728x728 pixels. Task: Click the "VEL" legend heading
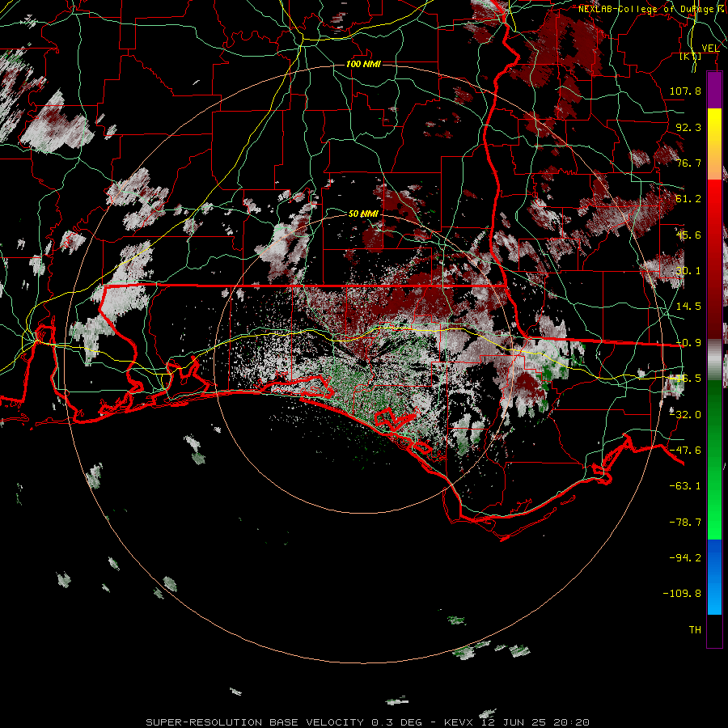click(710, 49)
